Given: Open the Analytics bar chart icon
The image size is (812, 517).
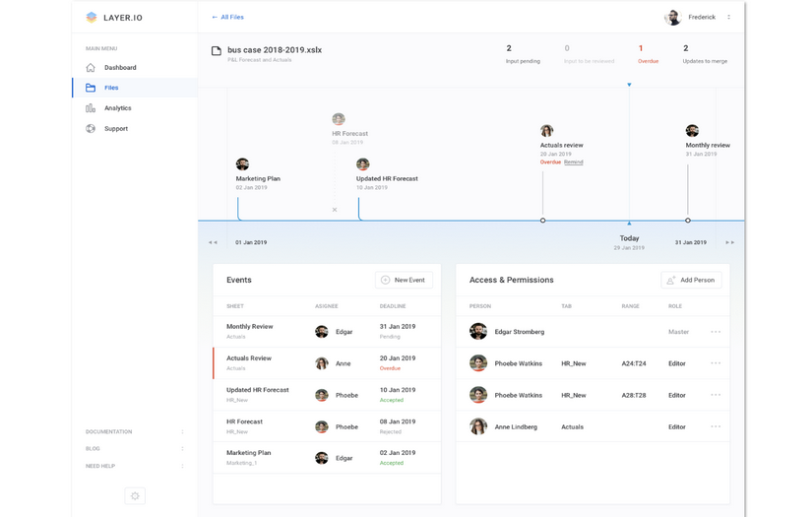Looking at the screenshot, I should pos(91,107).
